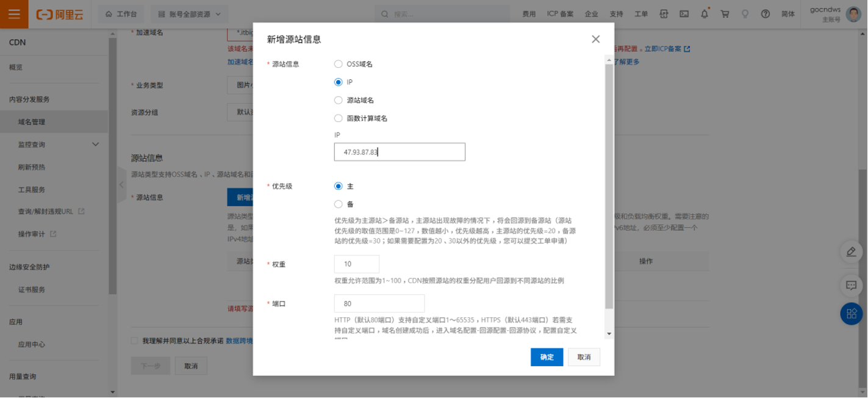Click the 端口 port input
This screenshot has height=398, width=868.
coord(379,303)
